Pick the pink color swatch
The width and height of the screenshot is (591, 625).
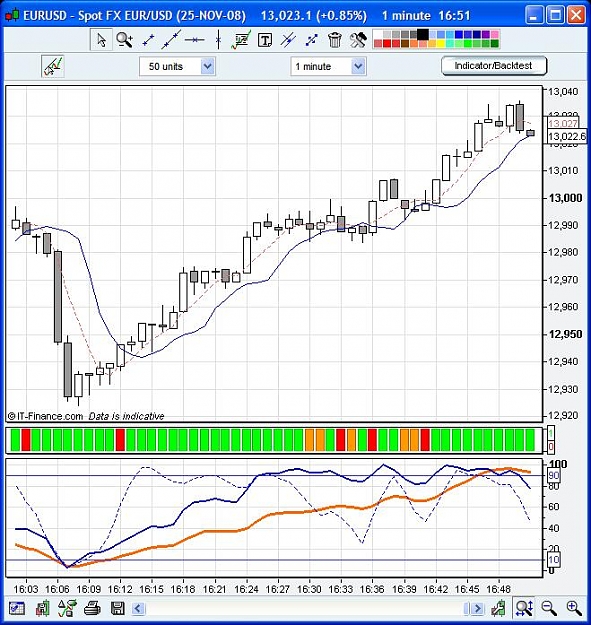tap(495, 35)
